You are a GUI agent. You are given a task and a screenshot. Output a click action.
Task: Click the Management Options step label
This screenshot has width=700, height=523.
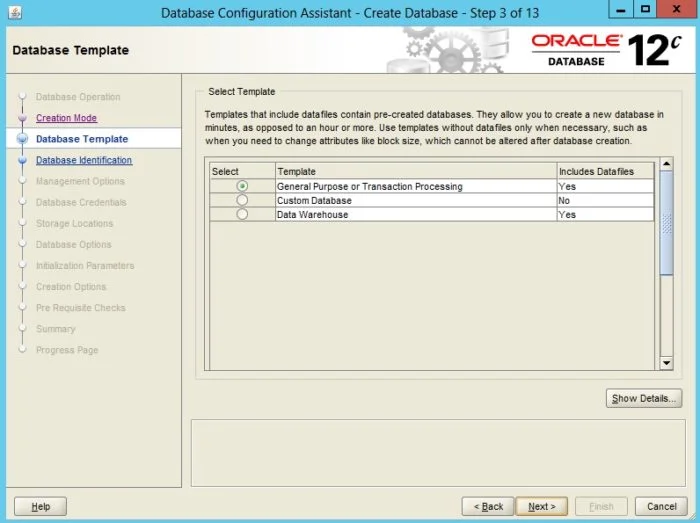(x=80, y=181)
